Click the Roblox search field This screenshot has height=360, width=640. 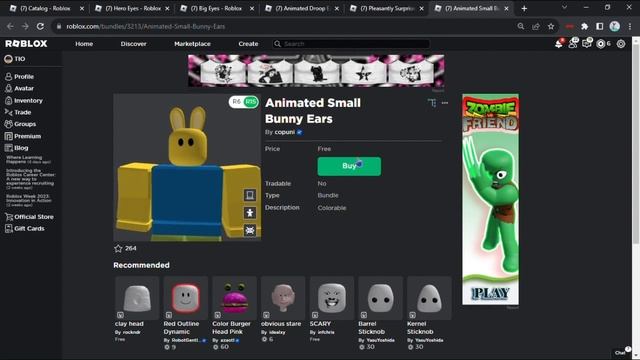351,44
